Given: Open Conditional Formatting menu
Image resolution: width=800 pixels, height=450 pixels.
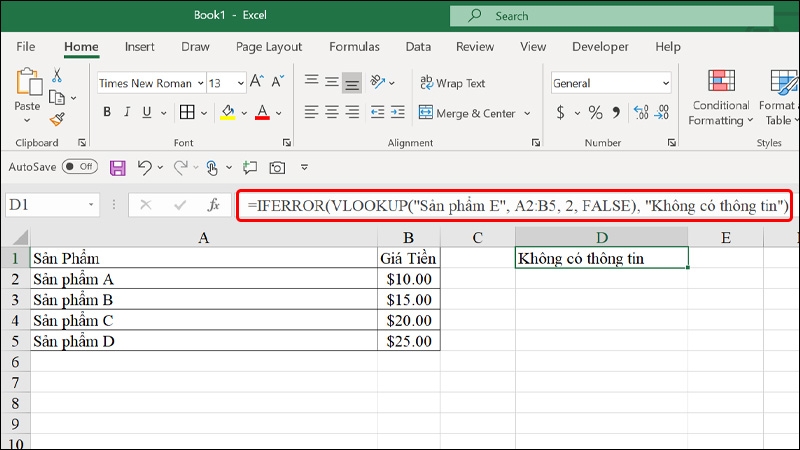Looking at the screenshot, I should point(721,97).
